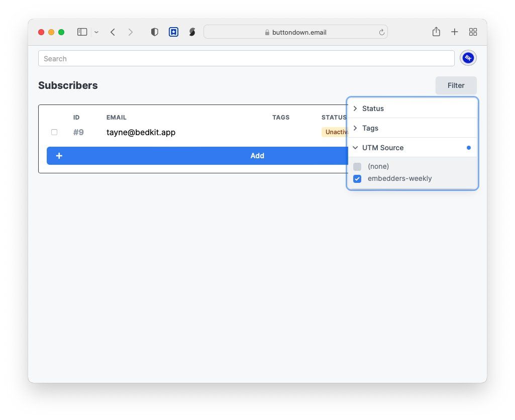Select subscriber #9 row checkbox
515x420 pixels.
click(54, 132)
